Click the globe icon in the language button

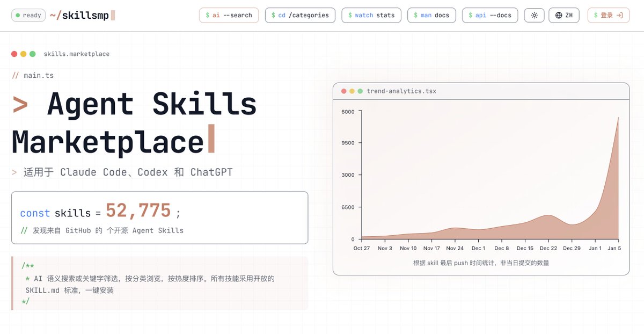tap(559, 15)
